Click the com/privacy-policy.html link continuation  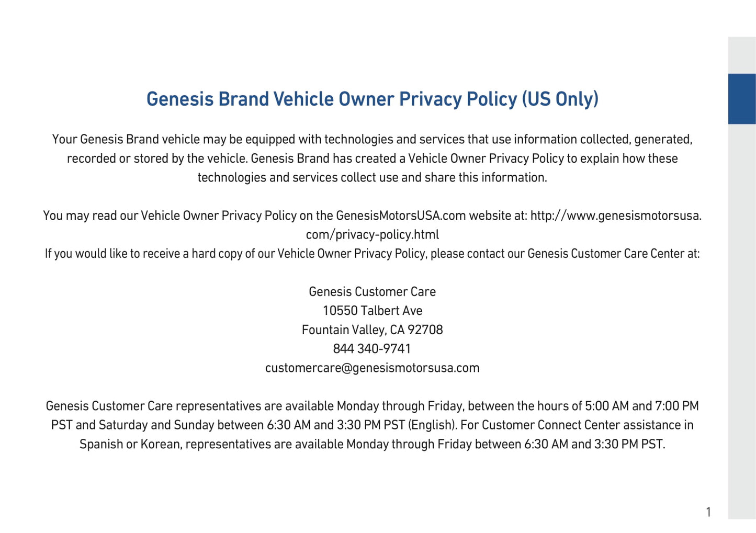(372, 235)
